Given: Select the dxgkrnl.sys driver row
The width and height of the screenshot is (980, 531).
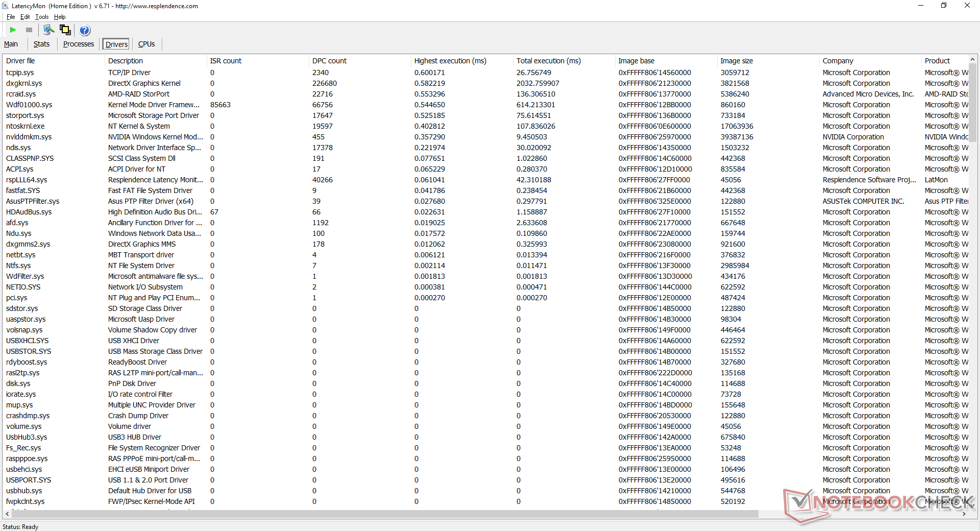Looking at the screenshot, I should click(x=485, y=83).
